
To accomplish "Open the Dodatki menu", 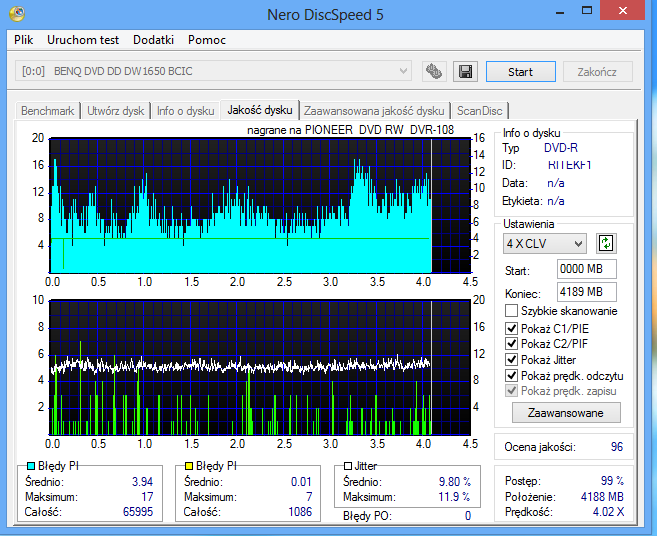I will 153,40.
